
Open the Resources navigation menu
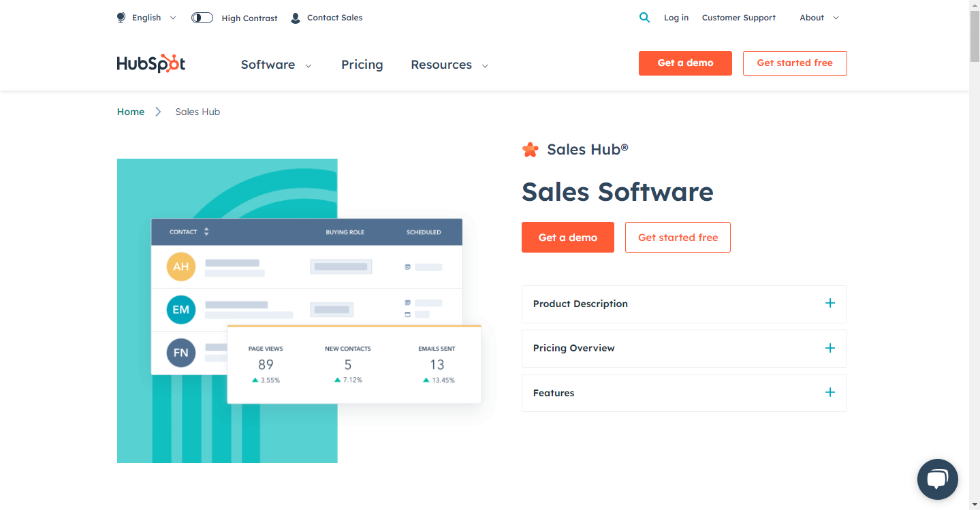[x=449, y=65]
